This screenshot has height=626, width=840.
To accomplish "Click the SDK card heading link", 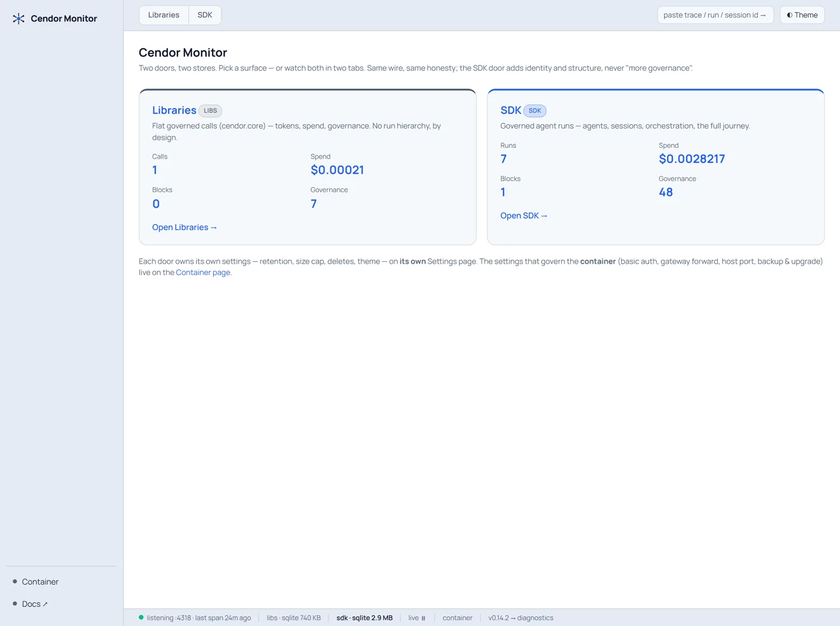I will coord(510,110).
